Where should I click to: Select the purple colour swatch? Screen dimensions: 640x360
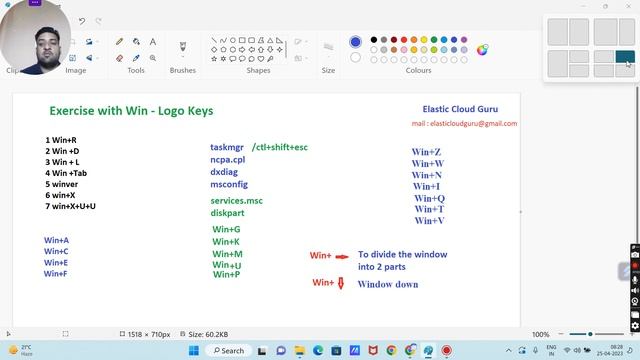464,40
